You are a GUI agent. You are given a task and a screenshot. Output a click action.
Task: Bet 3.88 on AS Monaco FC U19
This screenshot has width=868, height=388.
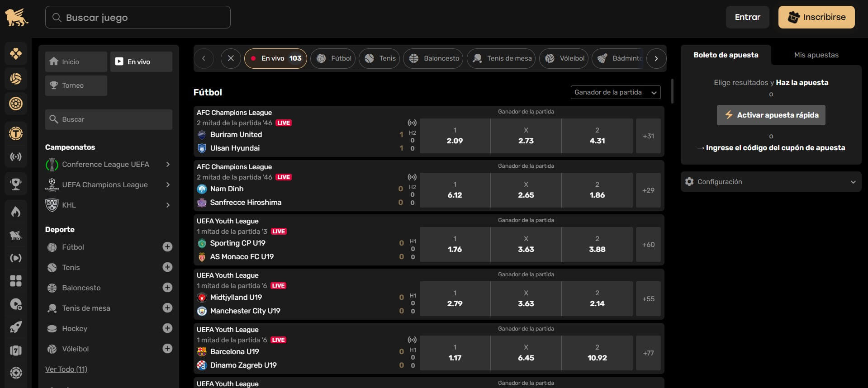click(x=597, y=244)
